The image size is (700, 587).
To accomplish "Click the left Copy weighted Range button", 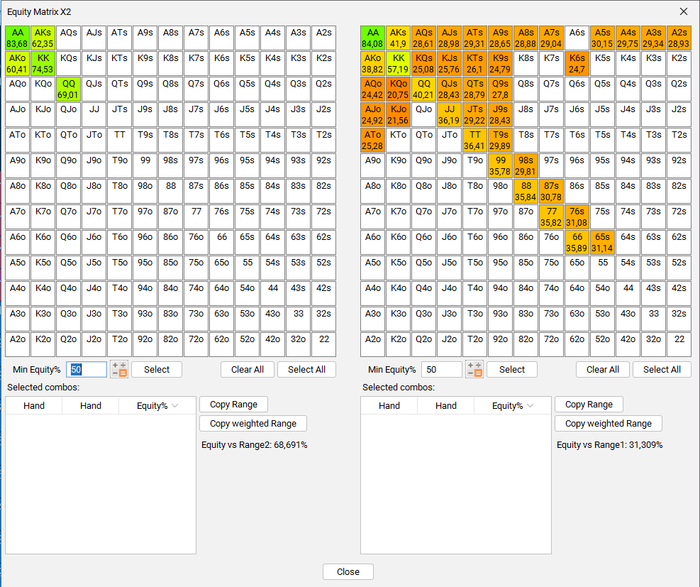I will (253, 424).
